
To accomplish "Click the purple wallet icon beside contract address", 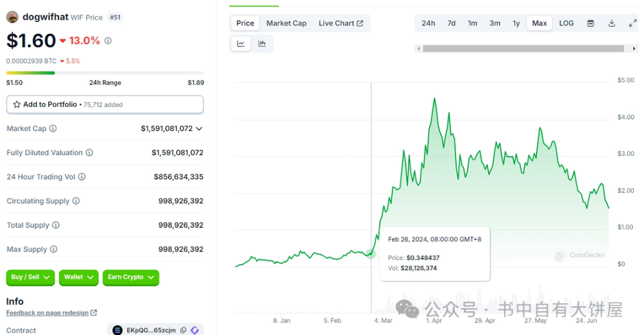I will point(194,330).
